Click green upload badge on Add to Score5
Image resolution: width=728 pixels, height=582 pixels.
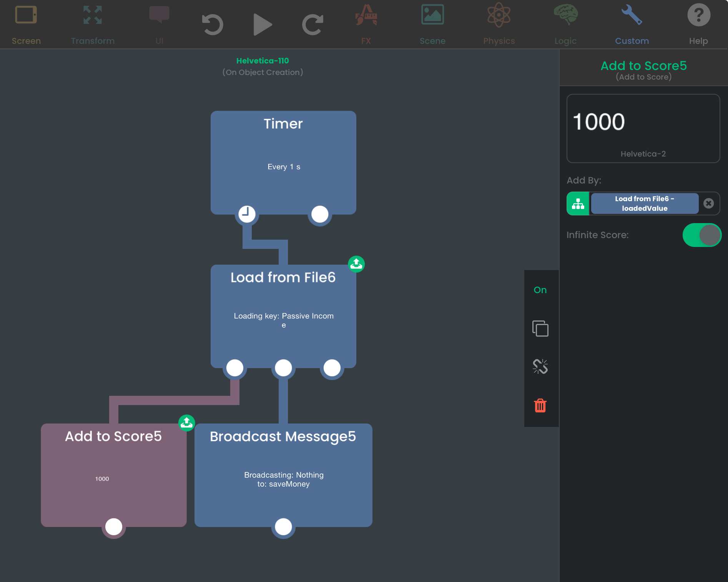click(187, 423)
